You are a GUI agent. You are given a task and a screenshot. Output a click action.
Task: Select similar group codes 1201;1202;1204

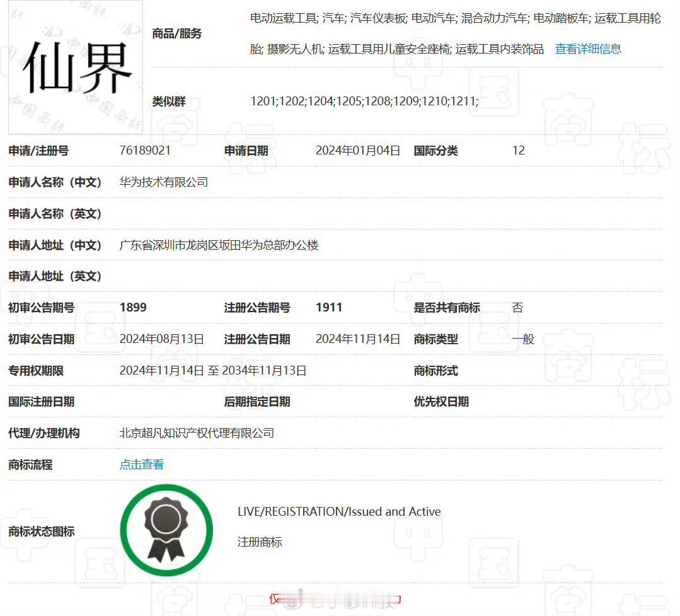292,101
